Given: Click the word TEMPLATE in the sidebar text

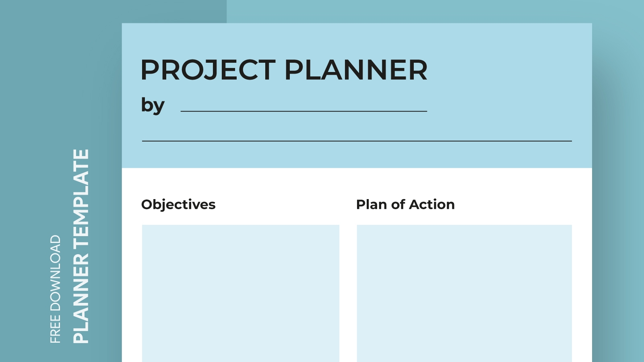Looking at the screenshot, I should pos(81,198).
